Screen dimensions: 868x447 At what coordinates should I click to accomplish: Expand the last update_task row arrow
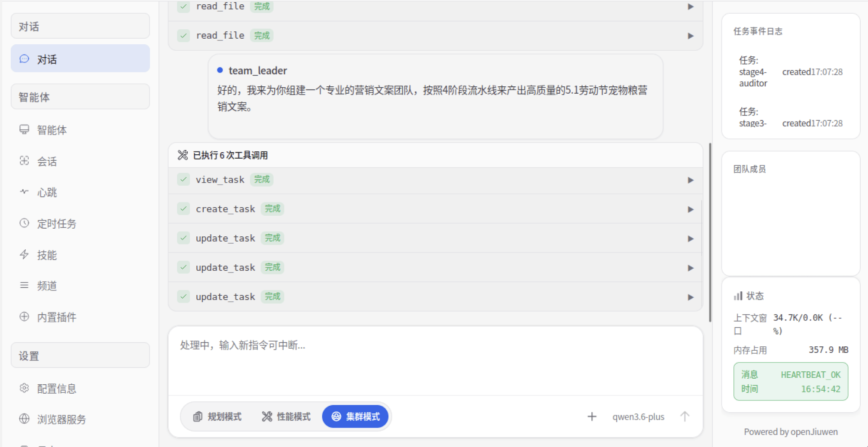[691, 297]
